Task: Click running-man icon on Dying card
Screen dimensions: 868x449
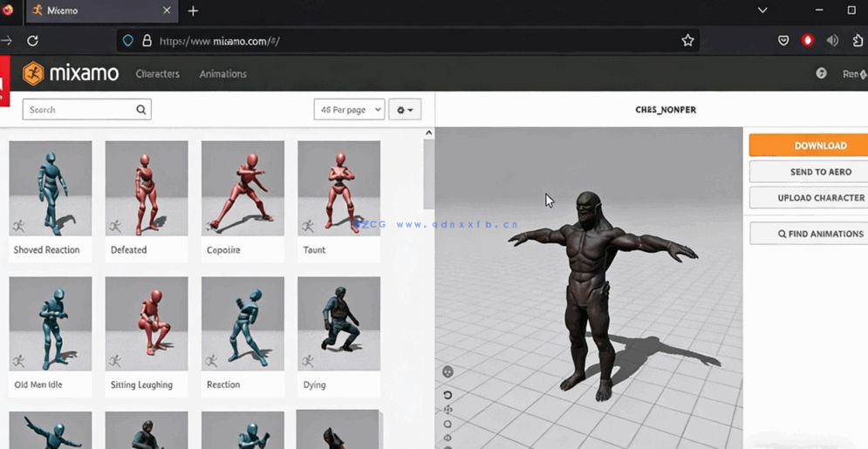Action: (308, 361)
